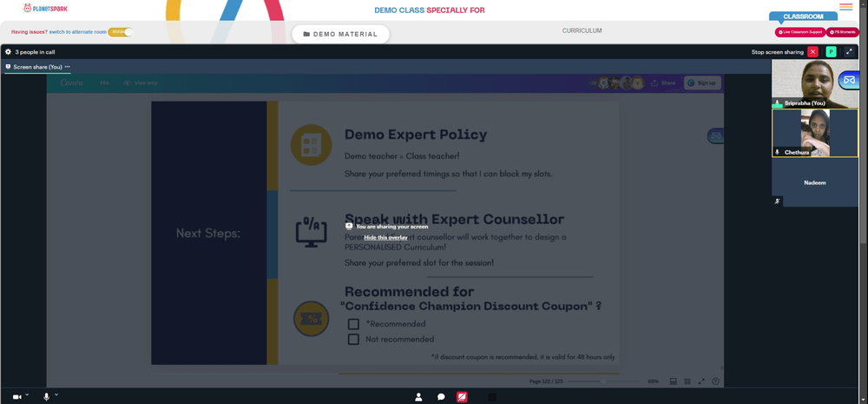The width and height of the screenshot is (868, 404).
Task: Stop screen sharing with red X button
Action: [812, 51]
